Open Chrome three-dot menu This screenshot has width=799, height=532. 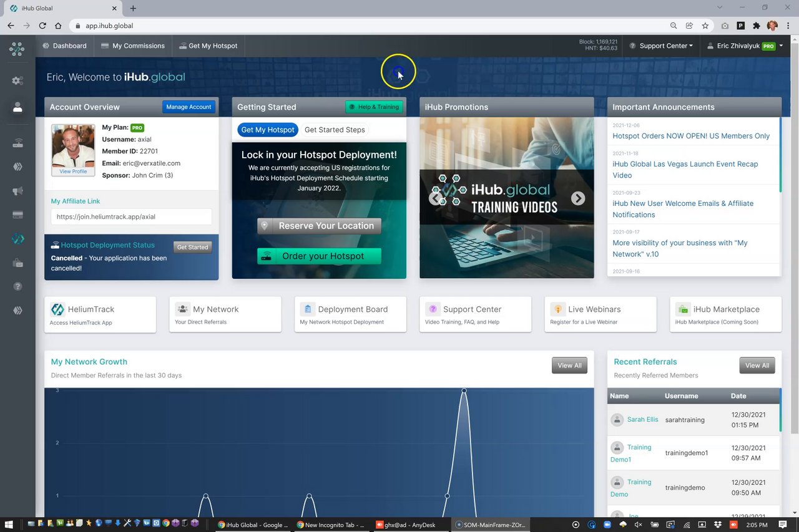(x=788, y=26)
